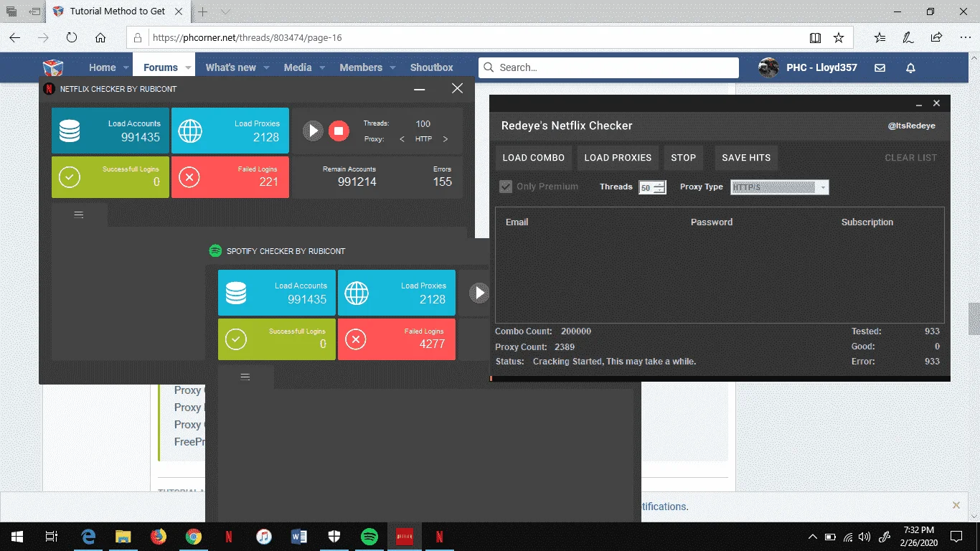Image resolution: width=980 pixels, height=551 pixels.
Task: Open Google Chrome from the taskbar
Action: (193, 536)
